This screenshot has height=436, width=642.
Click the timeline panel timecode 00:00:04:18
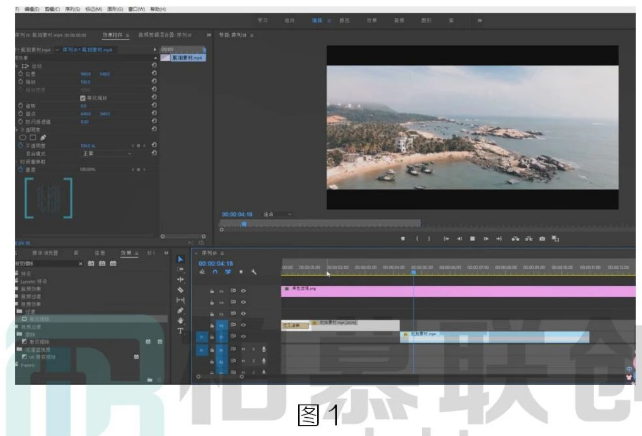216,264
